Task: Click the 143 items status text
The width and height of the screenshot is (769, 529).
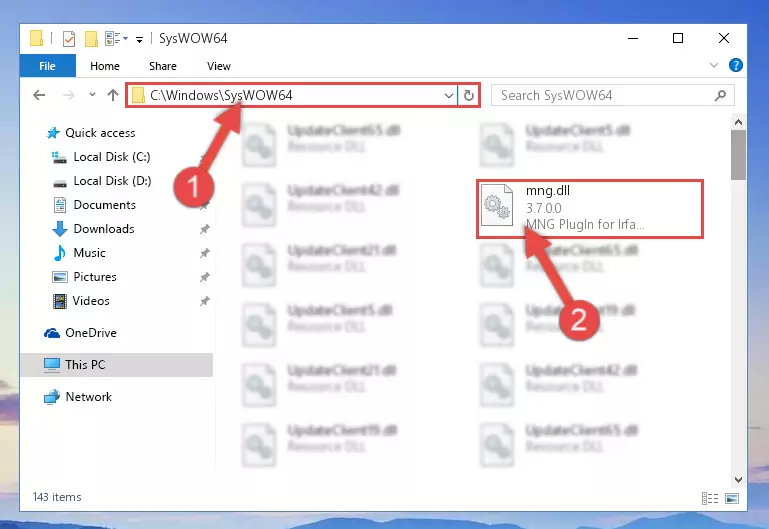Action: tap(57, 497)
